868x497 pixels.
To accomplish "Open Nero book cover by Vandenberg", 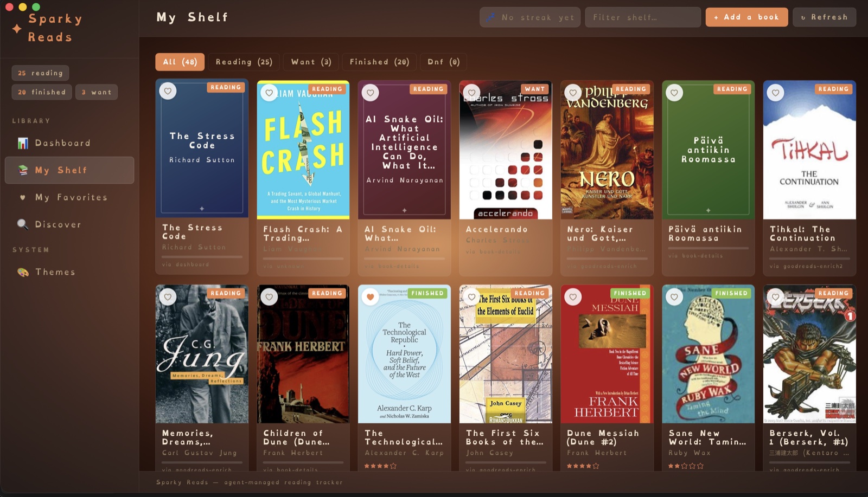I will (x=607, y=150).
